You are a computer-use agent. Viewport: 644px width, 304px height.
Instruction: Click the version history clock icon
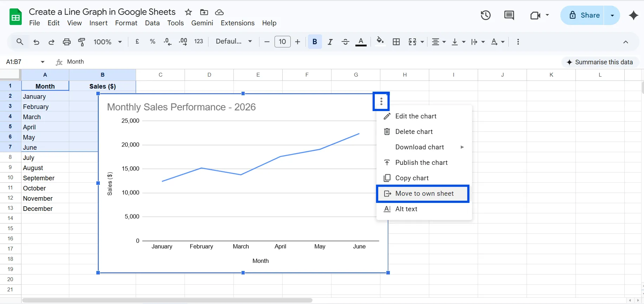point(485,15)
